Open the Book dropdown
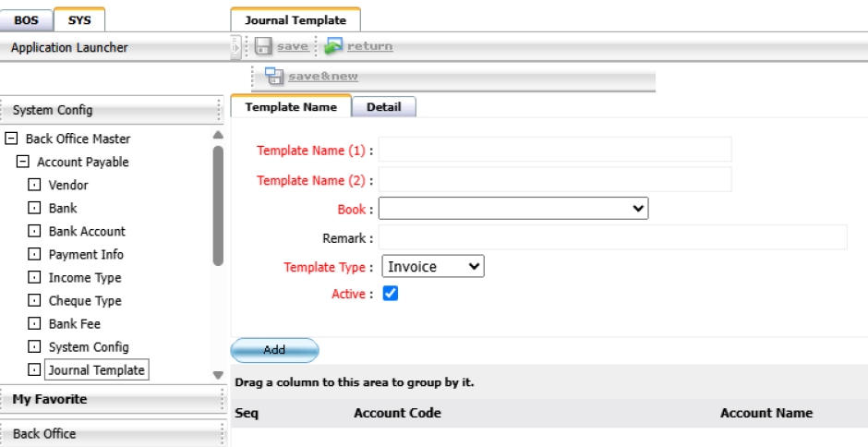The image size is (868, 447). pos(513,209)
